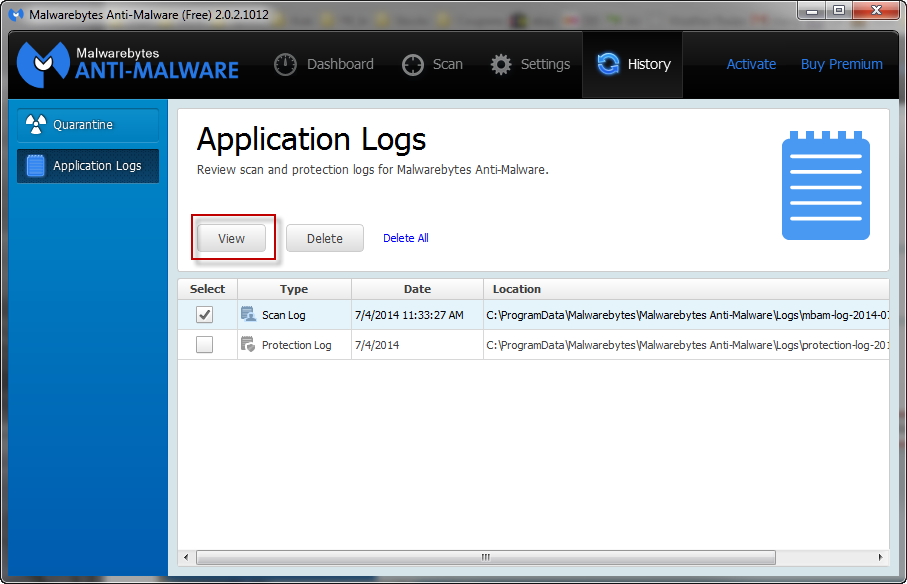
Task: Maximize the Malwarebytes window
Action: 839,10
